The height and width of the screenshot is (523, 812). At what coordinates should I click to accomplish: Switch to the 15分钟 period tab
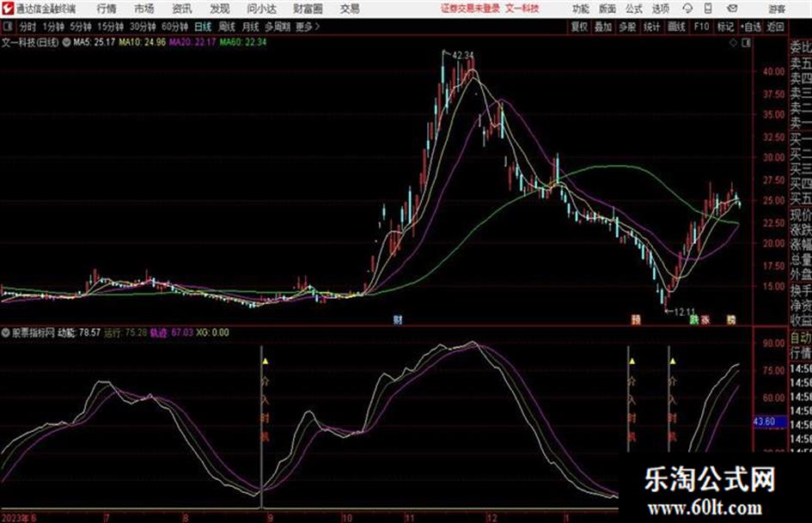point(111,27)
